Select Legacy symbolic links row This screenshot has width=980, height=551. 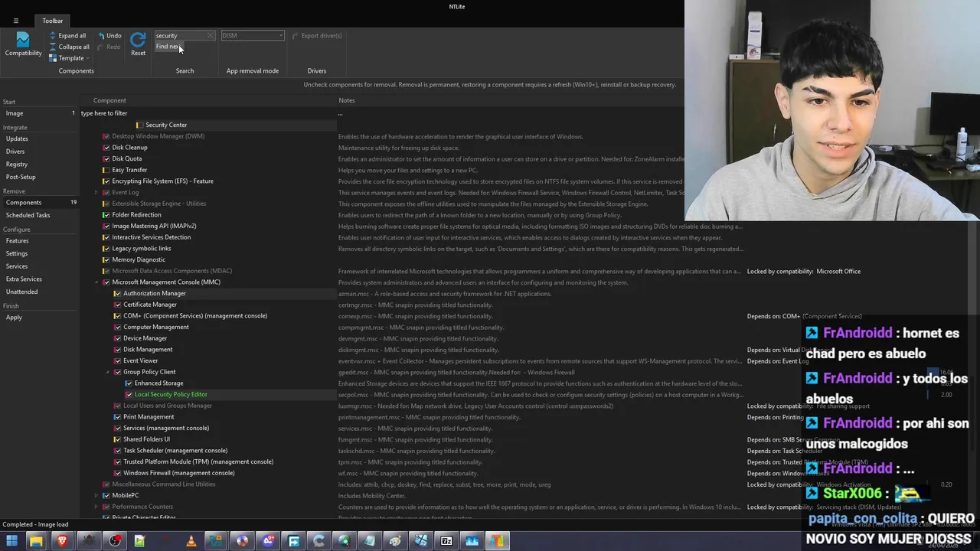tap(142, 249)
